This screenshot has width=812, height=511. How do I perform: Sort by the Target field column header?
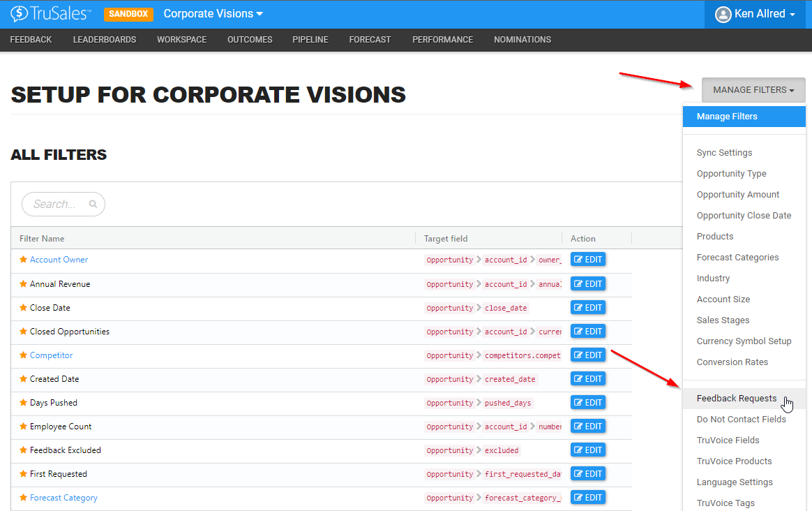click(x=445, y=239)
